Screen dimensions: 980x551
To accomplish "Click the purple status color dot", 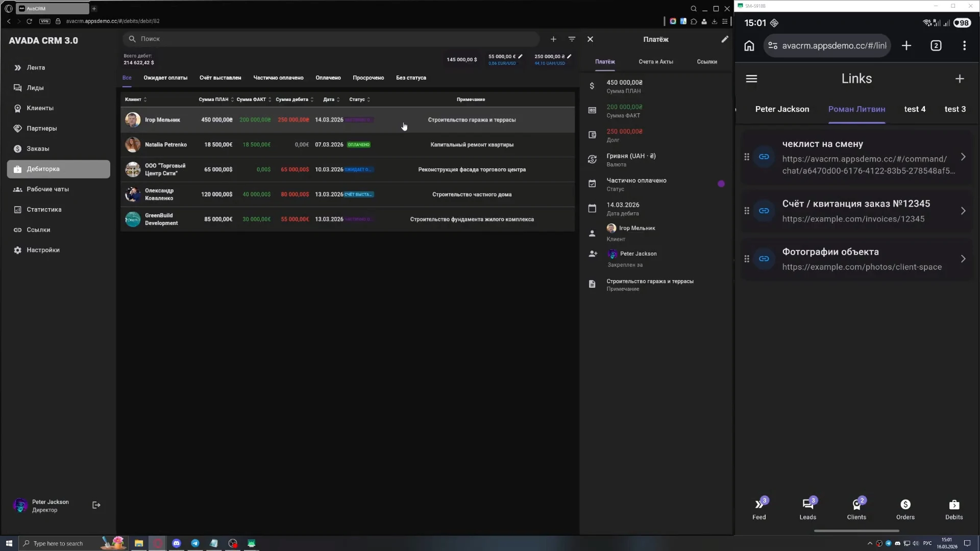I will (721, 184).
